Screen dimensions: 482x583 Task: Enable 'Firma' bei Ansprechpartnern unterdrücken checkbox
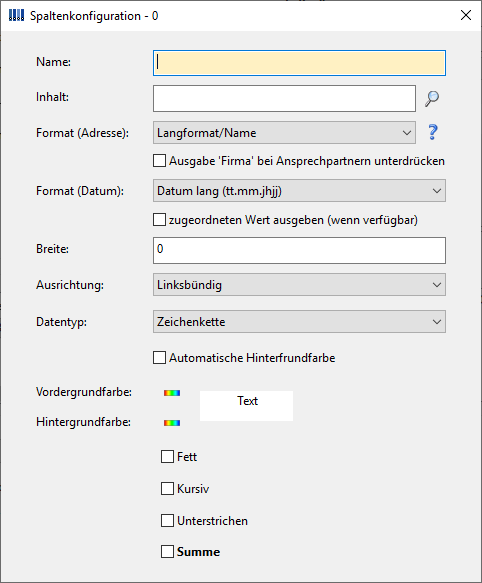pyautogui.click(x=160, y=161)
